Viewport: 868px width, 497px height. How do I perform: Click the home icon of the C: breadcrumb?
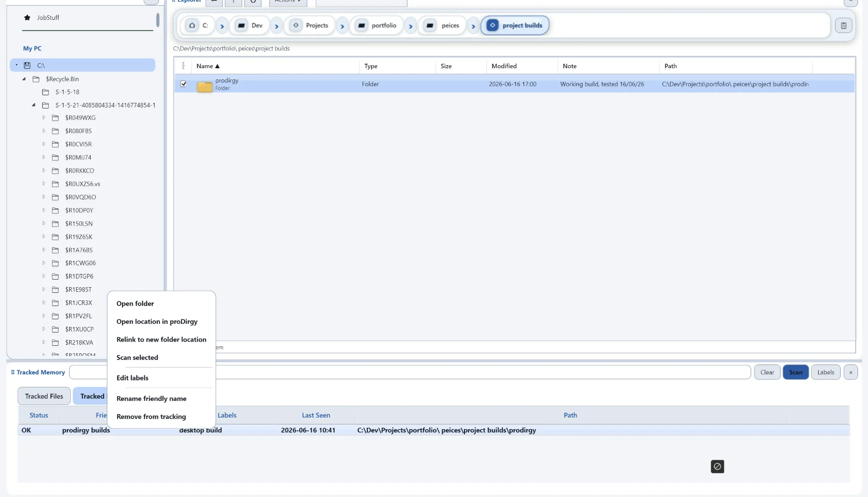pyautogui.click(x=192, y=25)
